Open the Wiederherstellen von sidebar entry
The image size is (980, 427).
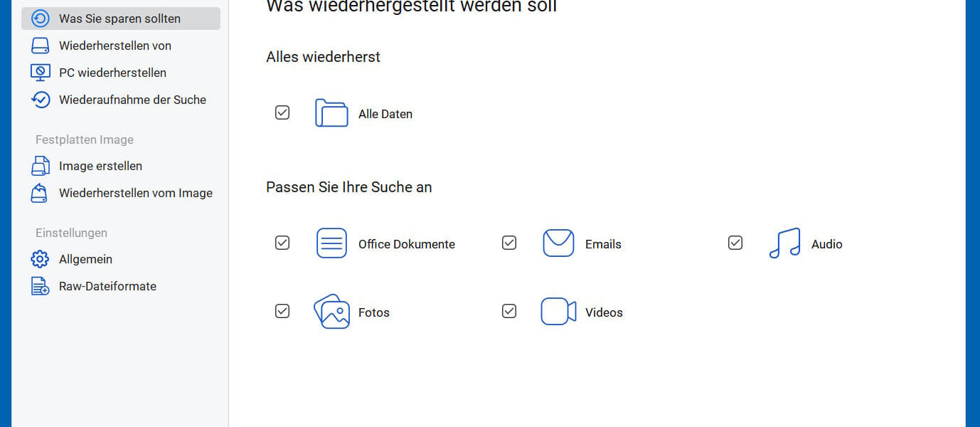click(x=114, y=45)
